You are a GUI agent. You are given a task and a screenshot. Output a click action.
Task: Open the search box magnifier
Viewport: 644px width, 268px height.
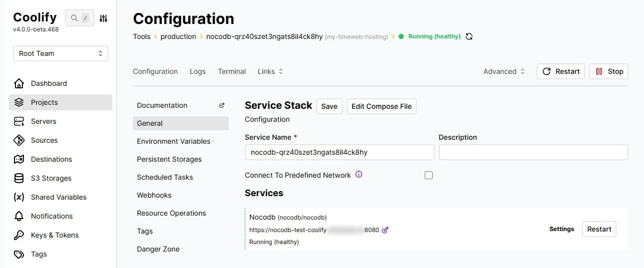pos(74,18)
